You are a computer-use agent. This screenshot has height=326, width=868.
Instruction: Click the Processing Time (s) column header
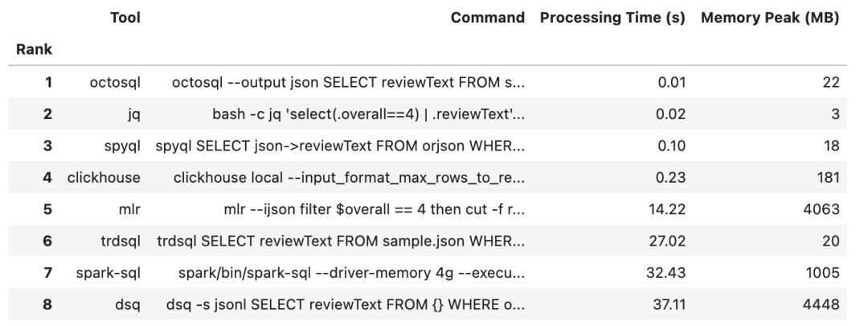click(x=611, y=17)
